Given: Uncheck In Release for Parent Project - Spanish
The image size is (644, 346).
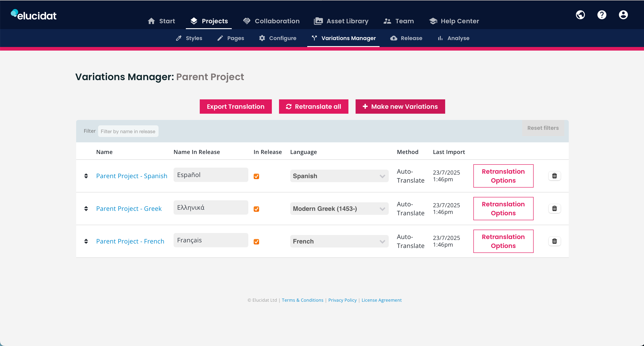Looking at the screenshot, I should tap(256, 176).
